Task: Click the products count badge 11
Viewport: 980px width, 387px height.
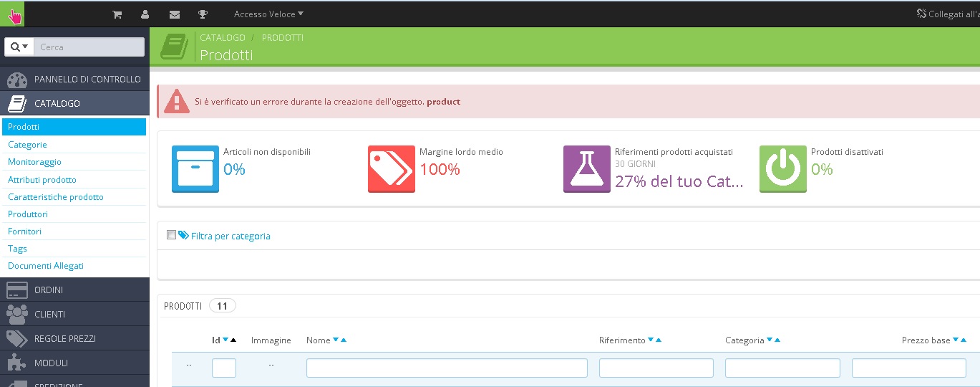Action: (x=222, y=306)
